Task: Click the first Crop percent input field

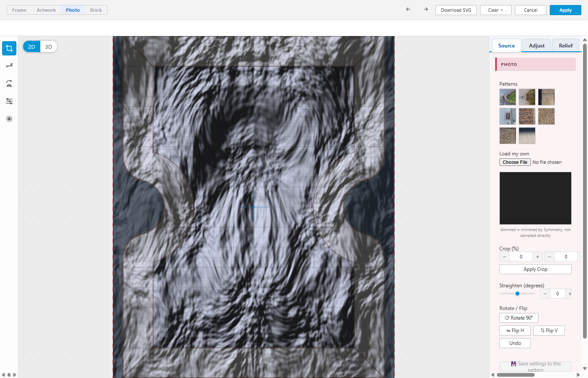Action: tap(521, 257)
